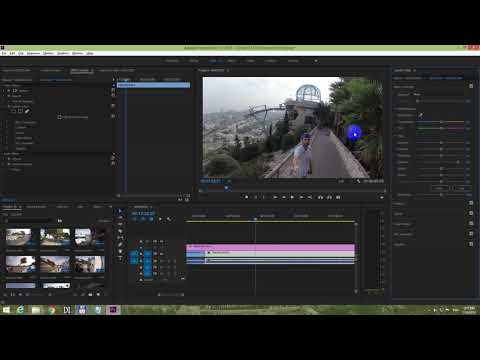The height and width of the screenshot is (360, 480).
Task: Open the Window menu
Action: (x=77, y=53)
